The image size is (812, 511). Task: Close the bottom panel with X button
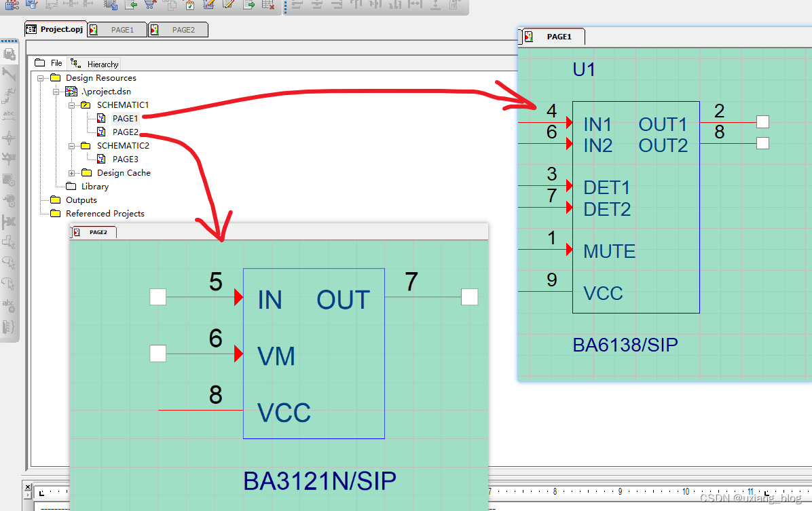point(28,487)
